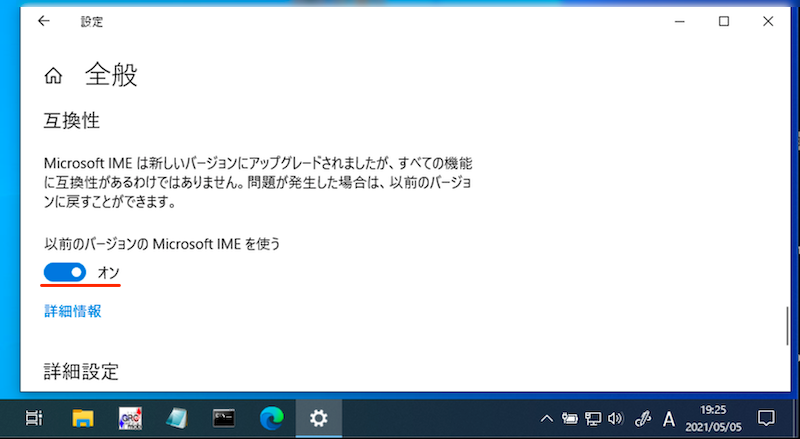Screen dimensions: 800x439
Task: Open the 詳細情報 link
Action: 73,311
